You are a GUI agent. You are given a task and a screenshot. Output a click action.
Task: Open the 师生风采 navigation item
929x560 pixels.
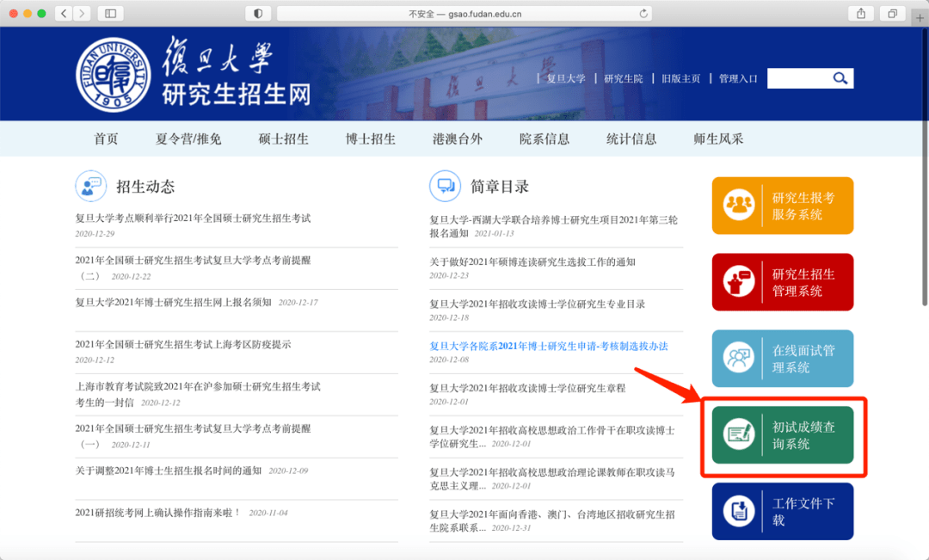pos(718,138)
